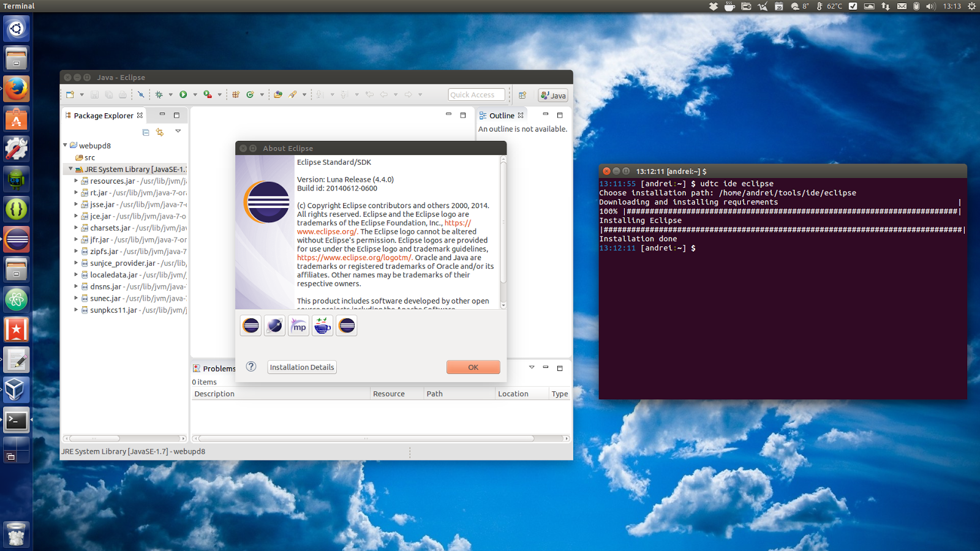
Task: Open the dropdown arrow next to Run button
Action: pyautogui.click(x=195, y=94)
